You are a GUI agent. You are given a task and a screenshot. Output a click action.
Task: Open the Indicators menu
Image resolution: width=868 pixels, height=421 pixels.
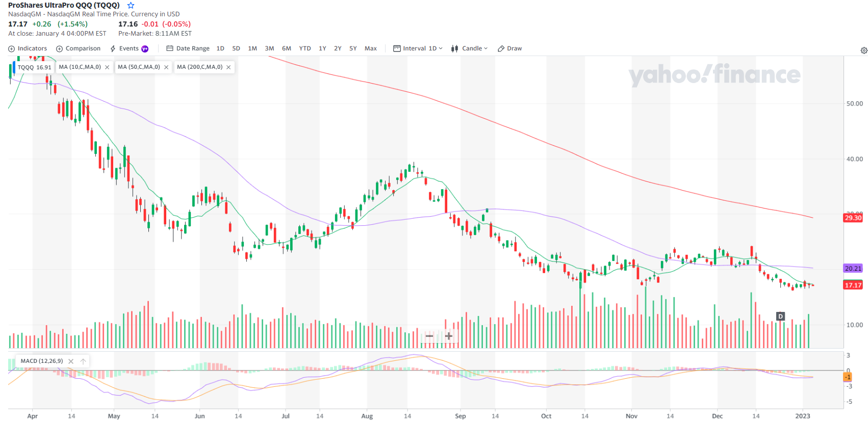pos(28,48)
